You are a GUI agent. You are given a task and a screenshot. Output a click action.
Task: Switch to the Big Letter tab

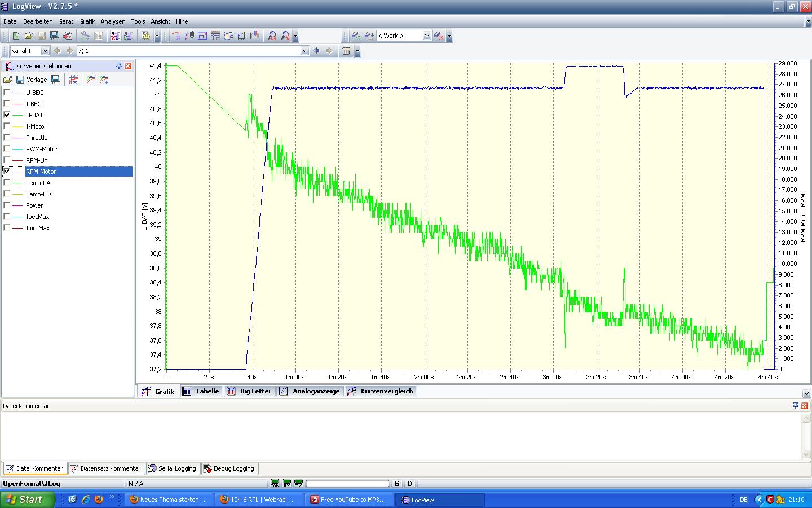(250, 391)
